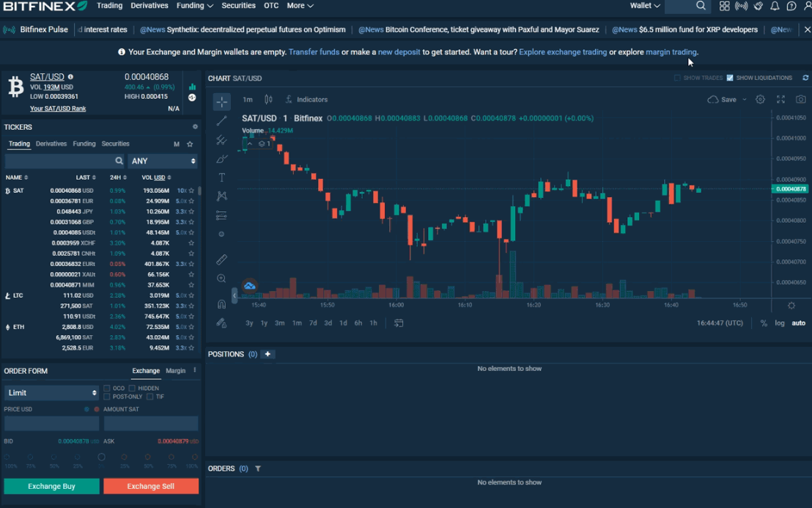The width and height of the screenshot is (812, 508).
Task: Click the Exchange Buy button
Action: 51,486
